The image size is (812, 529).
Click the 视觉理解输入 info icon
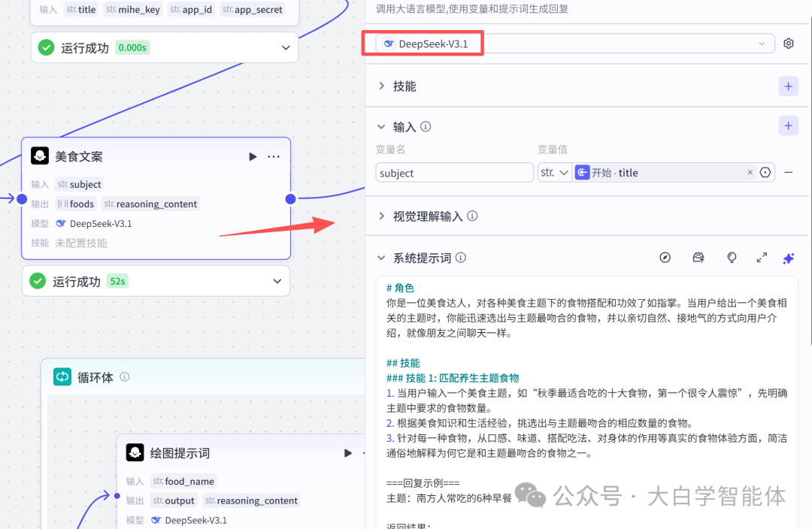[472, 216]
